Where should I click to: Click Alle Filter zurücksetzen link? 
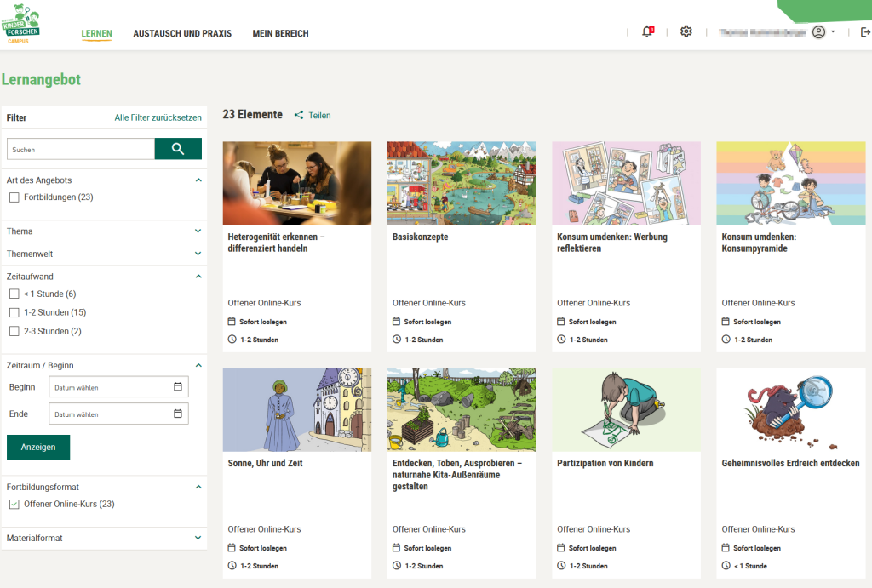tap(158, 118)
